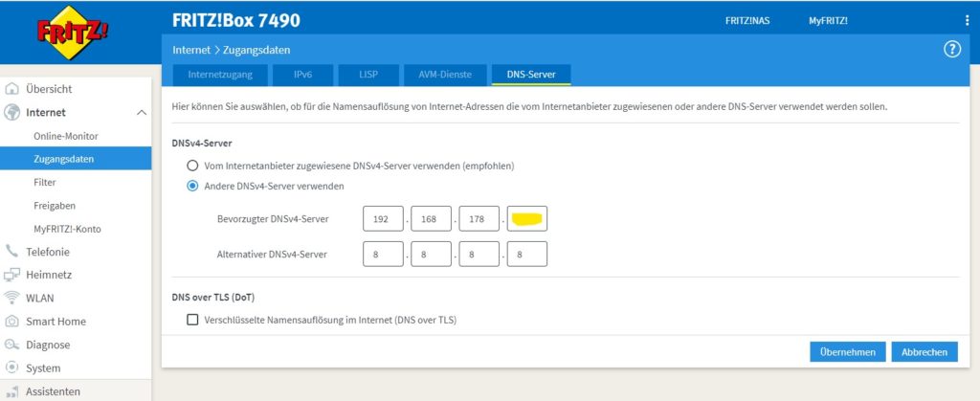Click the Übernehmen button
Viewport: 980px width, 401px height.
[x=847, y=351]
